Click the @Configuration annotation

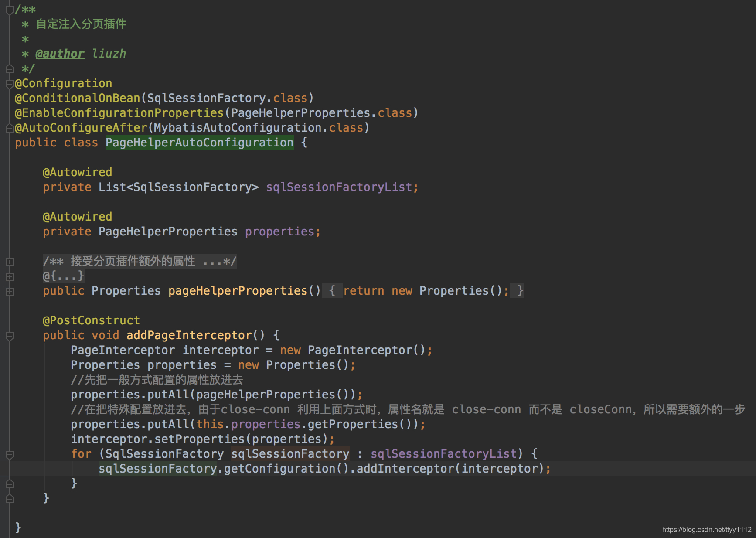pos(64,83)
